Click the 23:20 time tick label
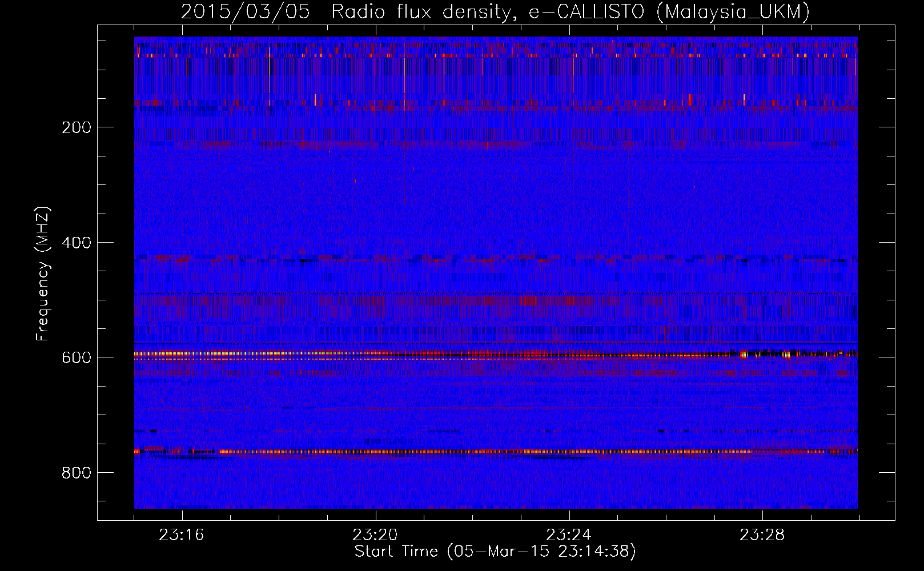The height and width of the screenshot is (571, 924). (x=375, y=535)
